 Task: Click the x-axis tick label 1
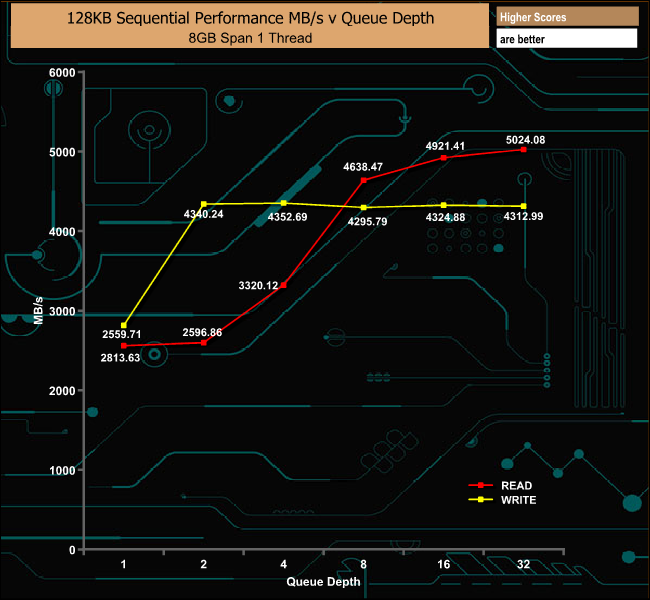[x=124, y=564]
